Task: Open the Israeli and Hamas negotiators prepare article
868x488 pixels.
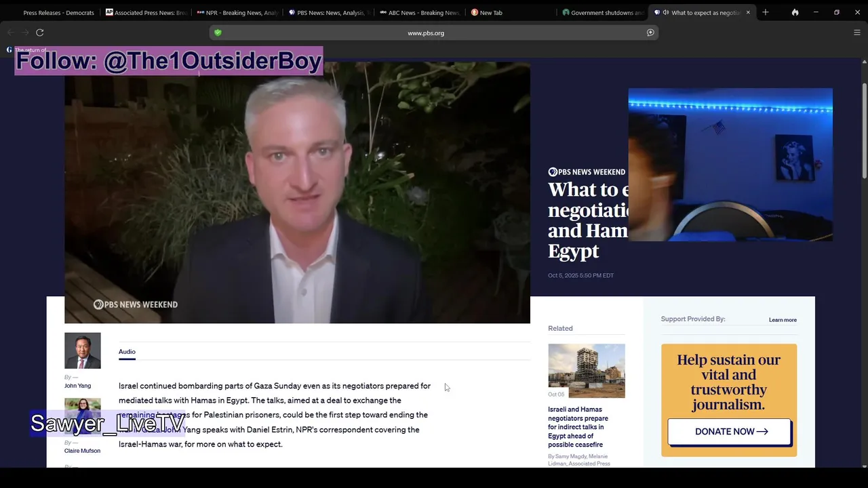Action: pos(578,427)
